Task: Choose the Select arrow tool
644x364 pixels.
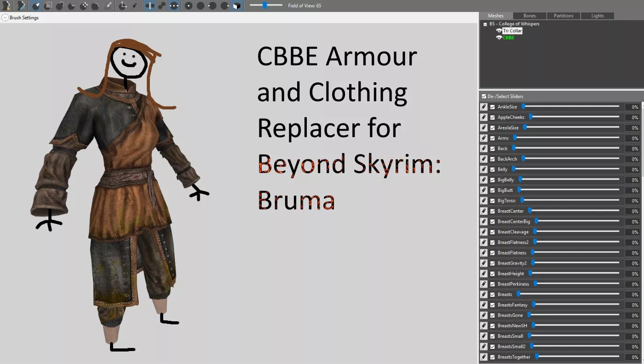Action: 36,6
